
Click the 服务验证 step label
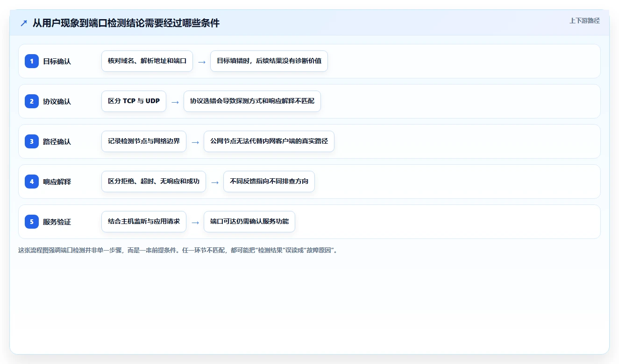coord(57,222)
